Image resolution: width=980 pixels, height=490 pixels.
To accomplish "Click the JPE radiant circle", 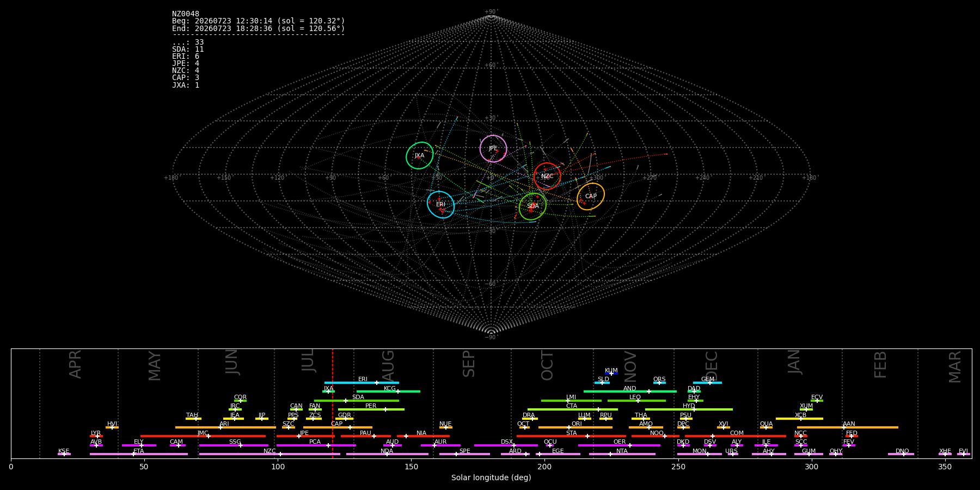I will pos(493,149).
